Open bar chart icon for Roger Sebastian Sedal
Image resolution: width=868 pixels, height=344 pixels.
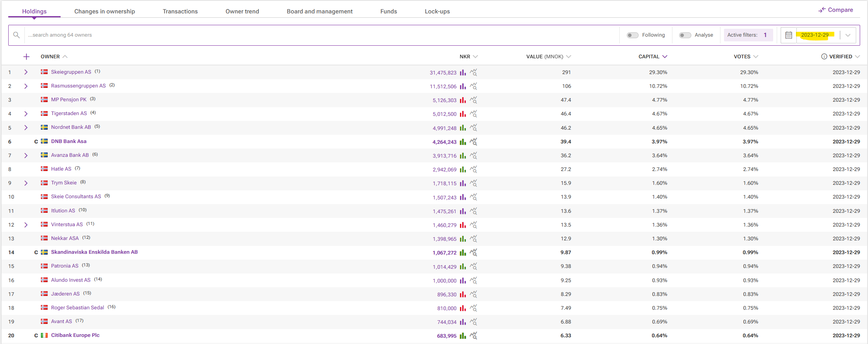(463, 308)
